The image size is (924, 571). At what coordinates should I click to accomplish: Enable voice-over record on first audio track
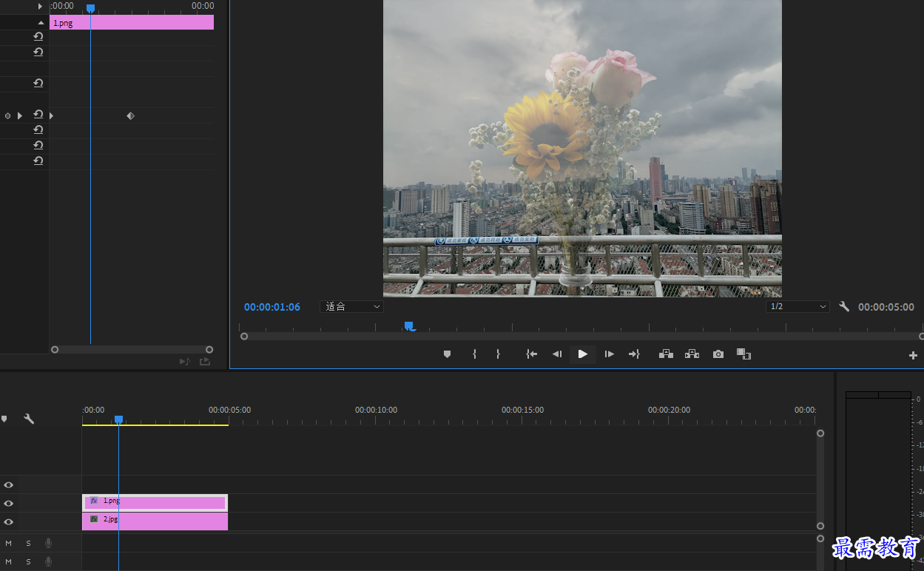click(48, 544)
